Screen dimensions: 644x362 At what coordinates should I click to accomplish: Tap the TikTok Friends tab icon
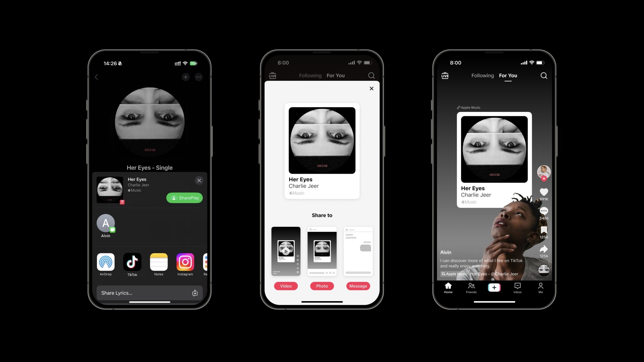click(x=471, y=288)
